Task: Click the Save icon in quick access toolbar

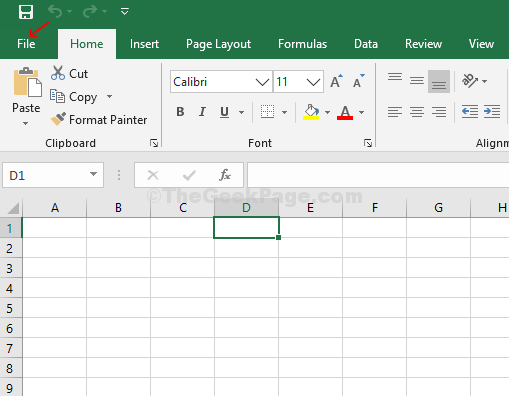Action: click(x=26, y=12)
